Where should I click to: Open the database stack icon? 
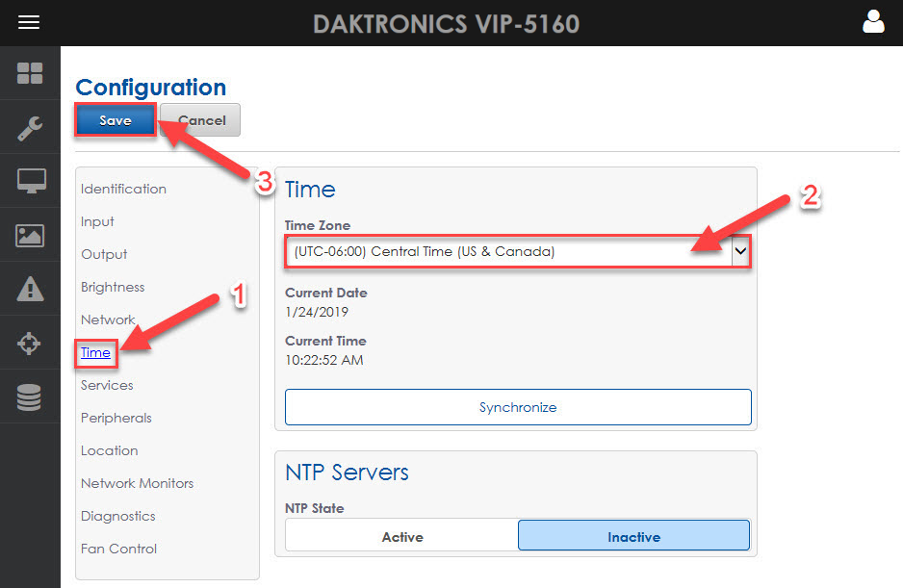tap(30, 396)
